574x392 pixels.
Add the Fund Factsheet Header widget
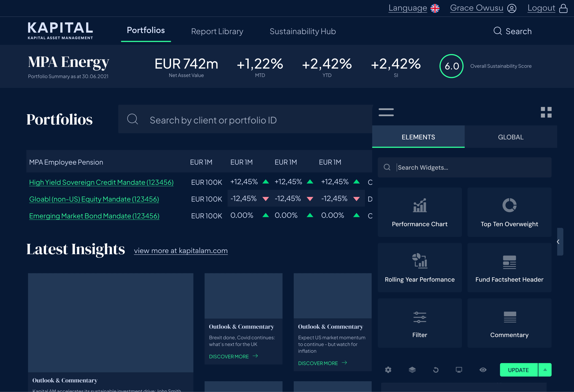coord(509,268)
